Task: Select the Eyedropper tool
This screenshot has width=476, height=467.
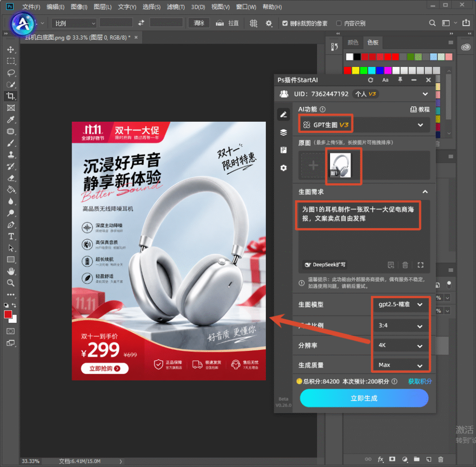Action: click(11, 119)
